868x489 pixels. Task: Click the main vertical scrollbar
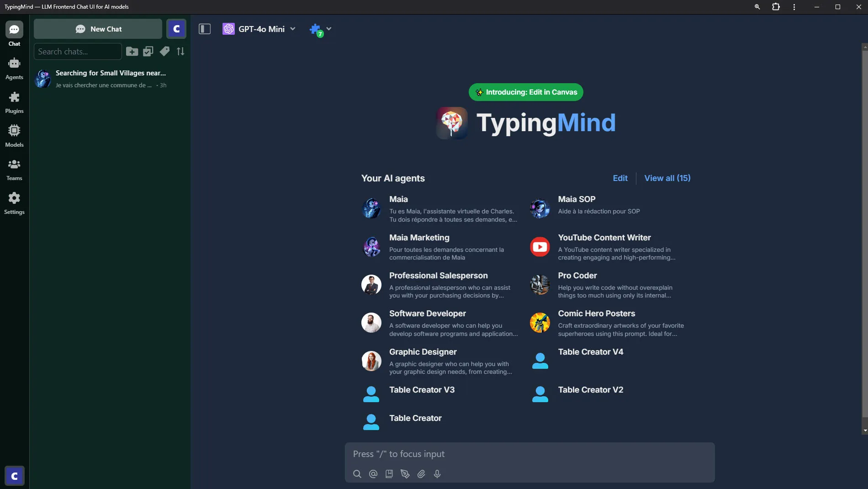click(x=864, y=233)
